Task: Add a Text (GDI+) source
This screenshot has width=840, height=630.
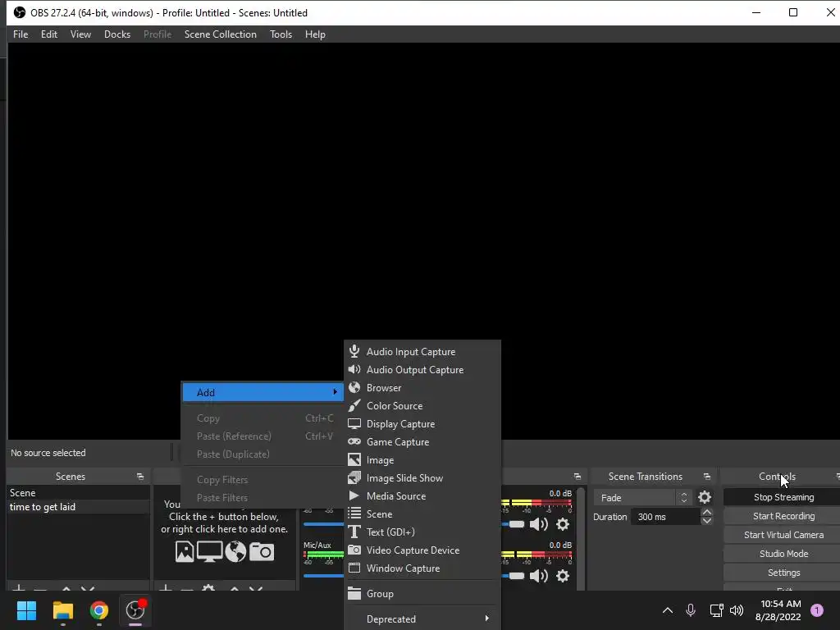Action: click(x=422, y=532)
